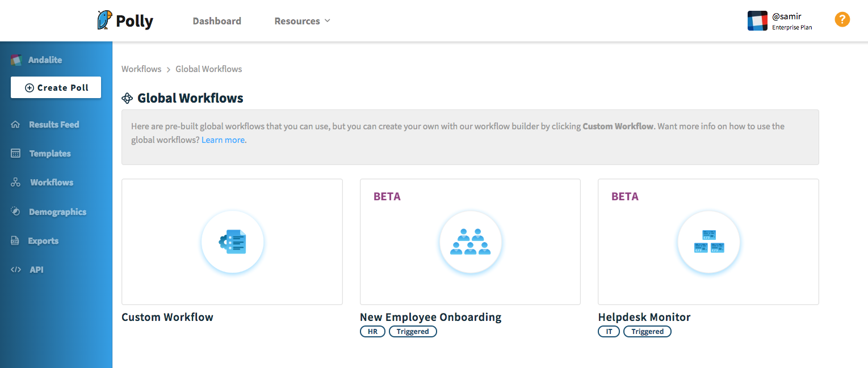Click the samir user avatar
Viewport: 868px width, 368px height.
tap(757, 20)
